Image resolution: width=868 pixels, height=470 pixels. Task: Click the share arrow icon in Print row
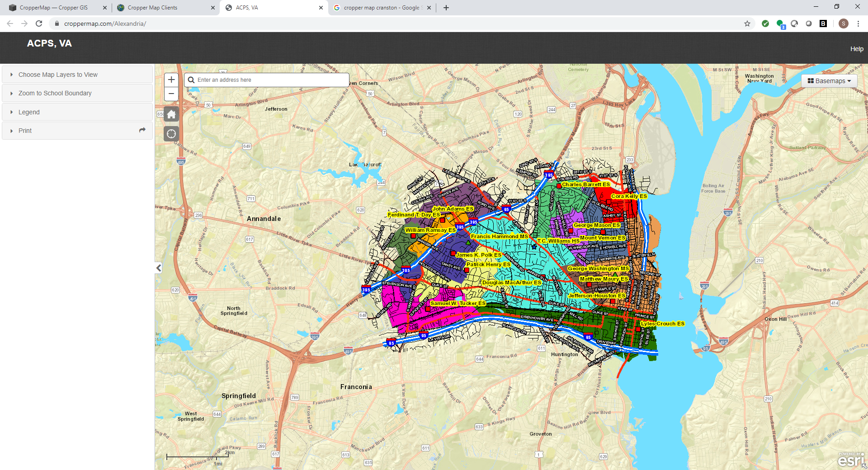142,130
